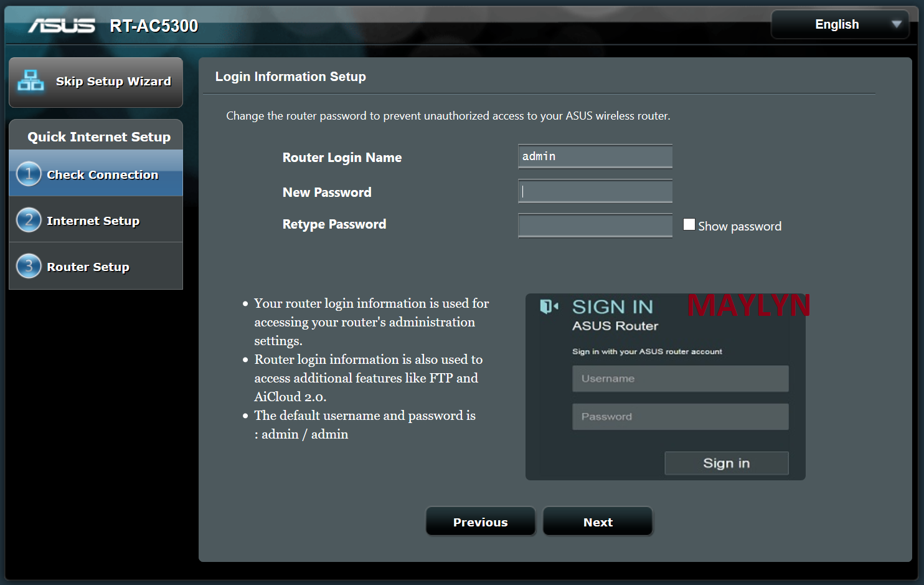Click the step 3 circle icon

point(29,266)
